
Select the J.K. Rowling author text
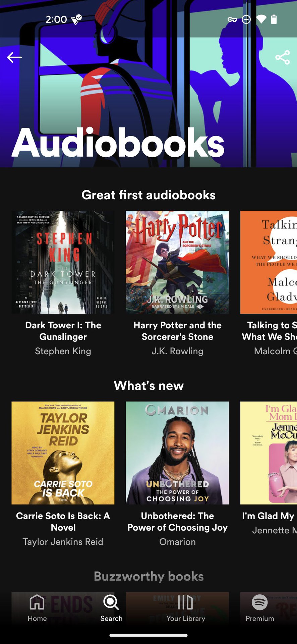(177, 351)
